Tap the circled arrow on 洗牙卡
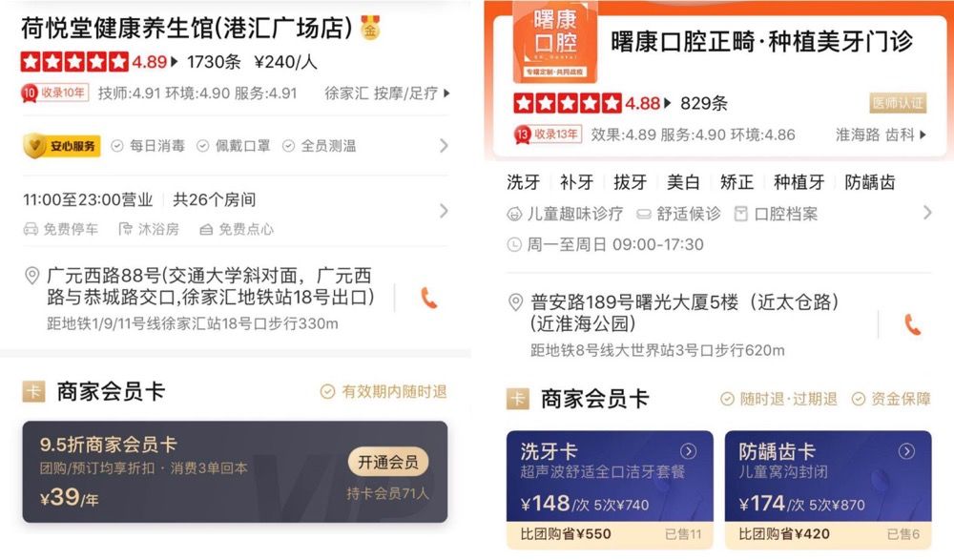The image size is (954, 560). 688,451
